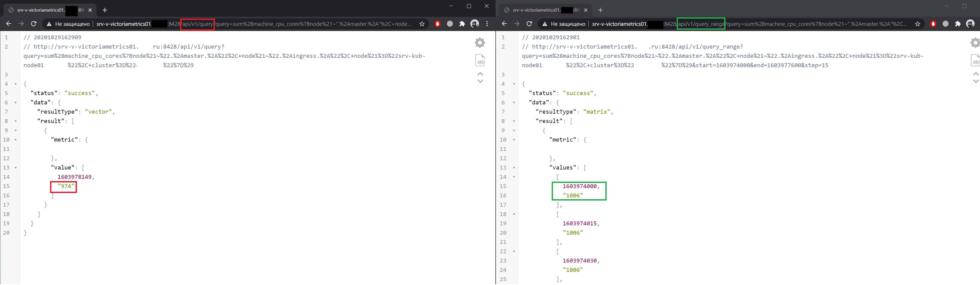Image resolution: width=980 pixels, height=285 pixels.
Task: Click back arrow in left browser window
Action: click(x=9, y=24)
